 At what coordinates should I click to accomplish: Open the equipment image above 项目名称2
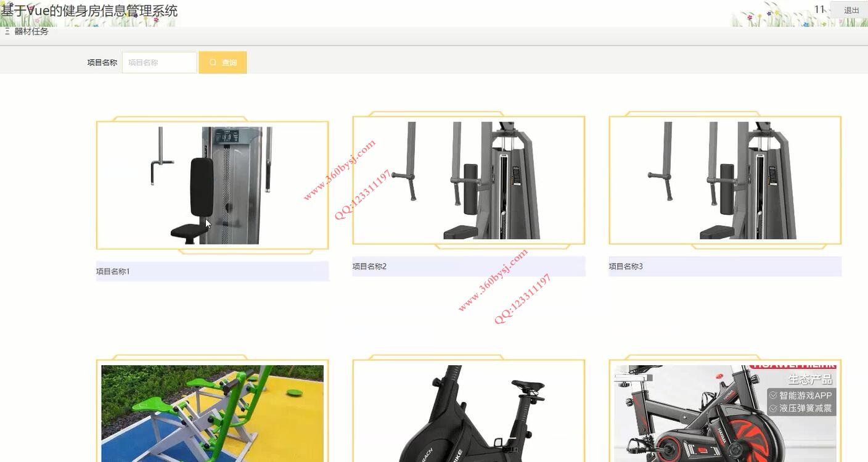coord(469,180)
